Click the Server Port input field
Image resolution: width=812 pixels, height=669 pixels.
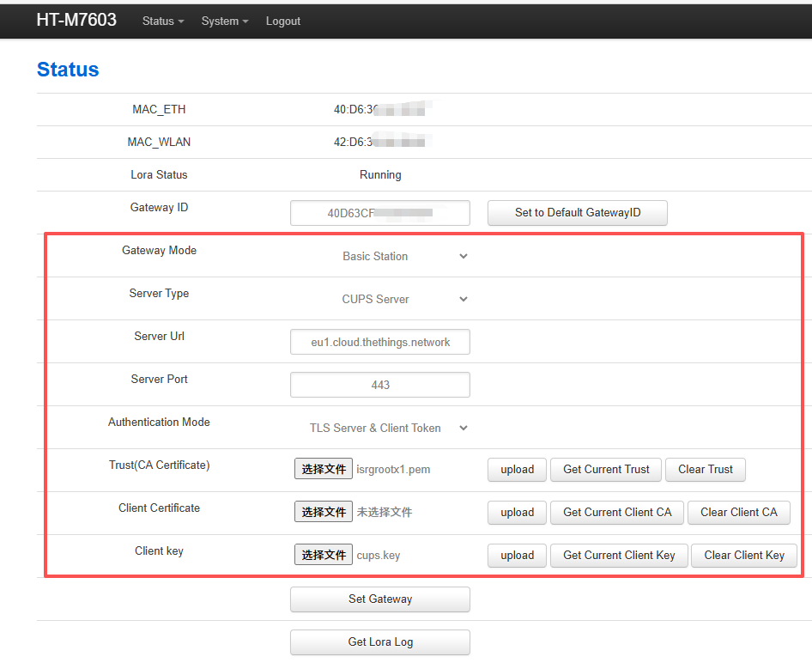(380, 385)
